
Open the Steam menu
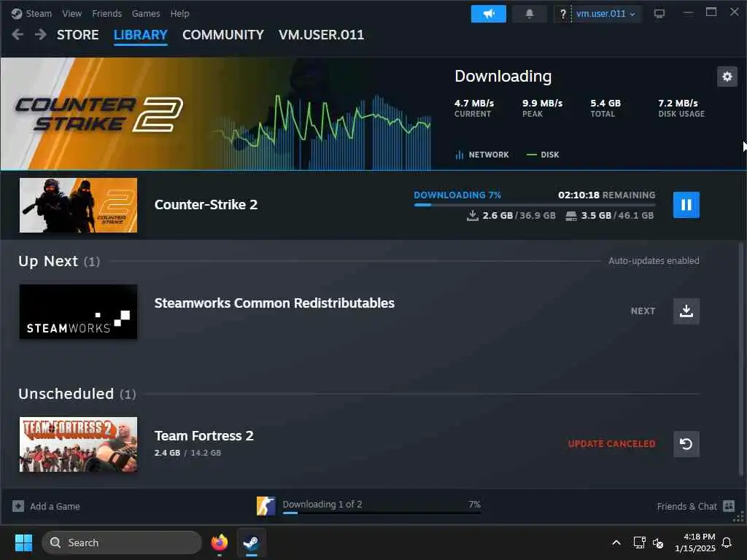click(x=39, y=13)
